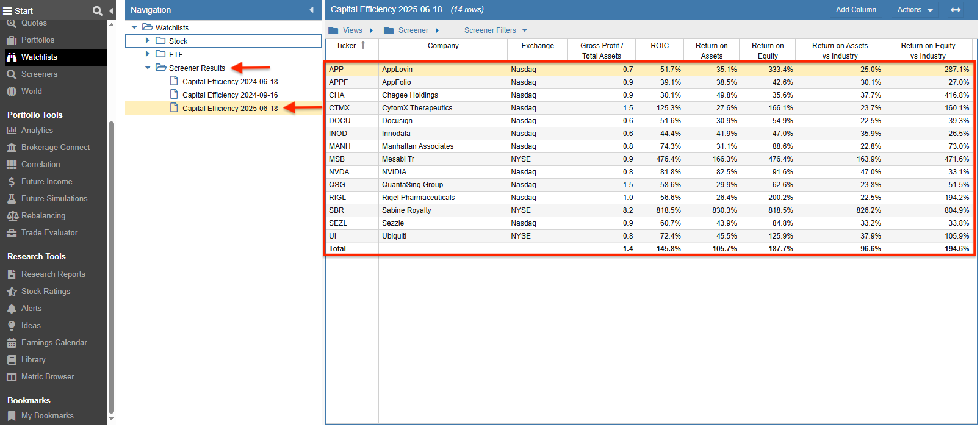Click sidebar scroll up arrow
The width and height of the screenshot is (980, 427).
tap(111, 25)
